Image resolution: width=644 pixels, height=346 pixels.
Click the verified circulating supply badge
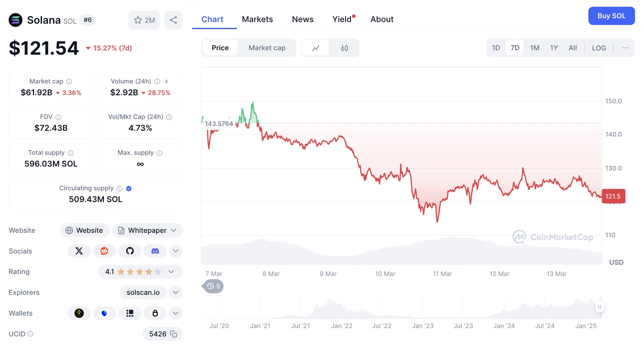pos(129,188)
